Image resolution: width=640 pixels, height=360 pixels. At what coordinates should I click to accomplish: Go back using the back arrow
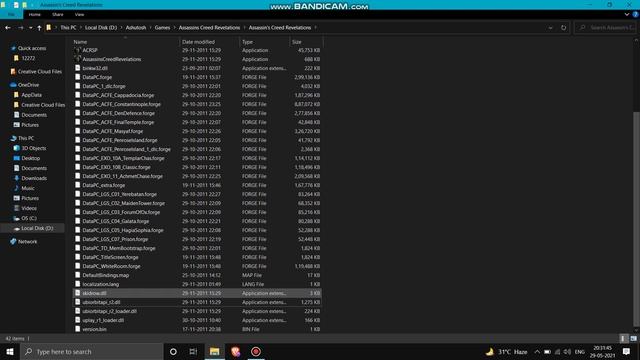8,28
